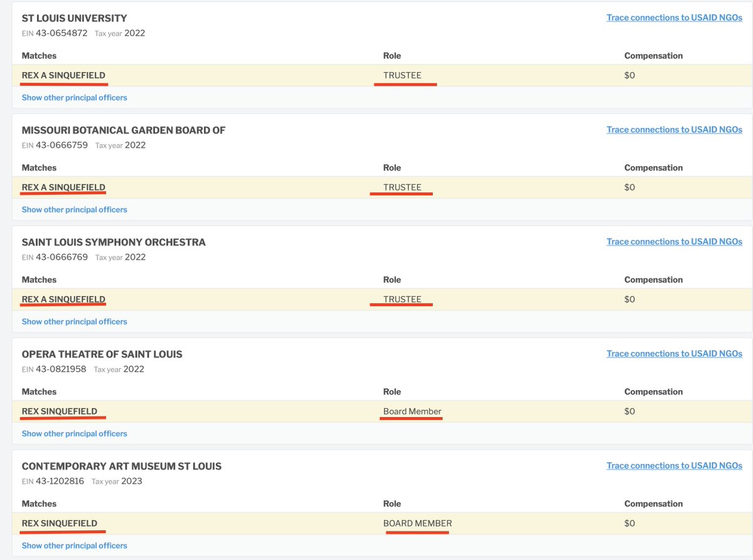Click Compensation column header in Saint Louis Symphony card
The image size is (753, 560).
(x=653, y=280)
